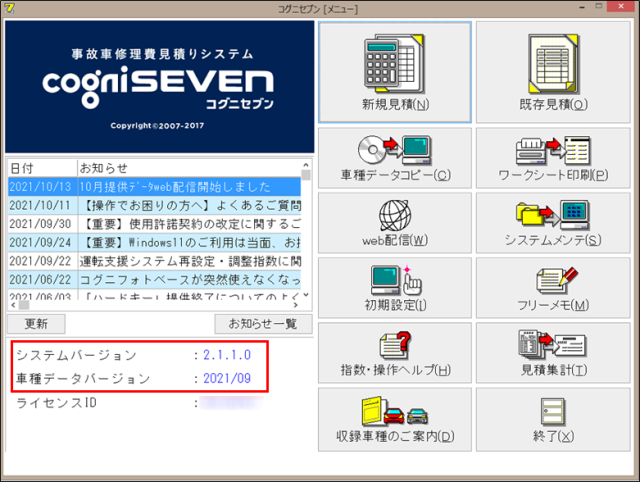640x482 pixels.
Task: Click the お知らせ column header
Action: coord(189,168)
